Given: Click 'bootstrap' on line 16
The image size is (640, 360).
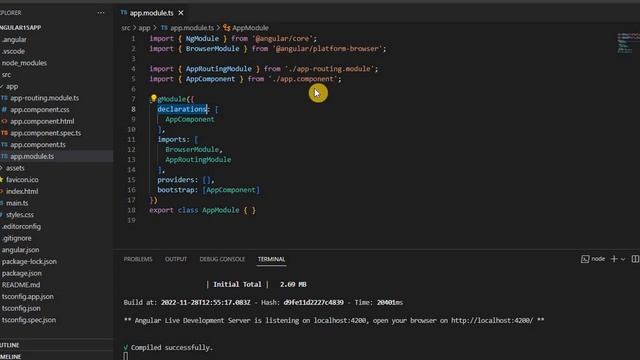Looking at the screenshot, I should 176,190.
